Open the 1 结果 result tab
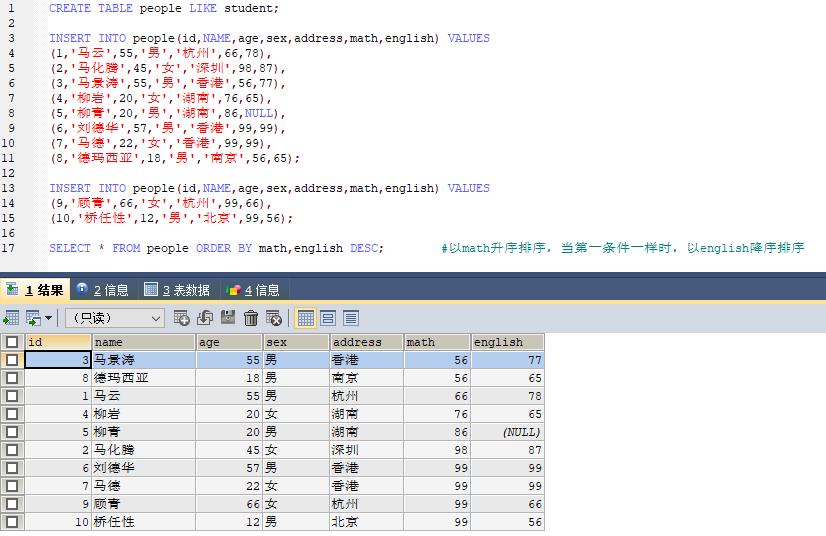Screen dimensions: 826x536 [35, 289]
